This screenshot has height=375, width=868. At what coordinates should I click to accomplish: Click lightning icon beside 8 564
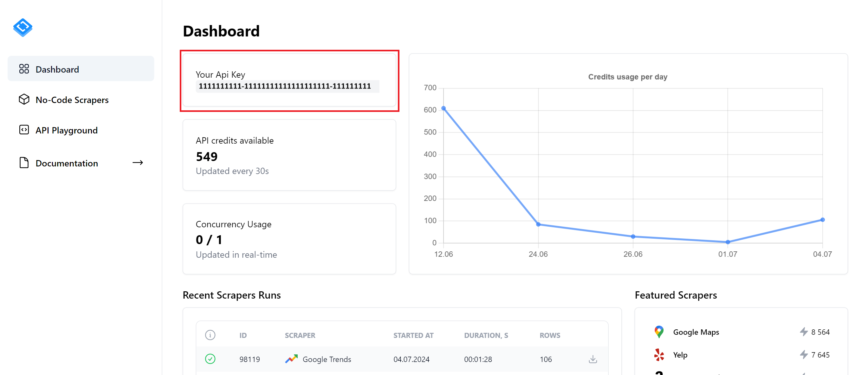tap(804, 332)
